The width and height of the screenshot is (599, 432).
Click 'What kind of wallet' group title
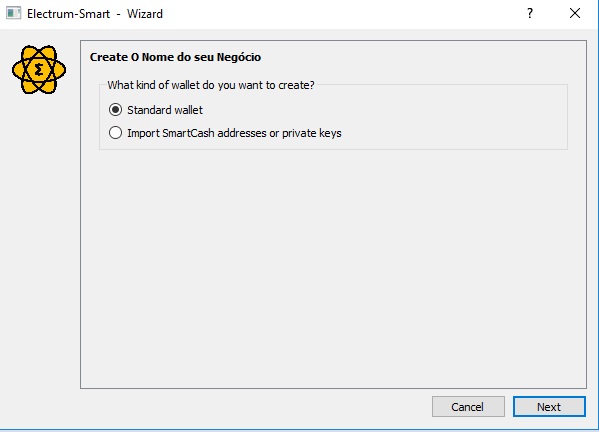coord(210,85)
